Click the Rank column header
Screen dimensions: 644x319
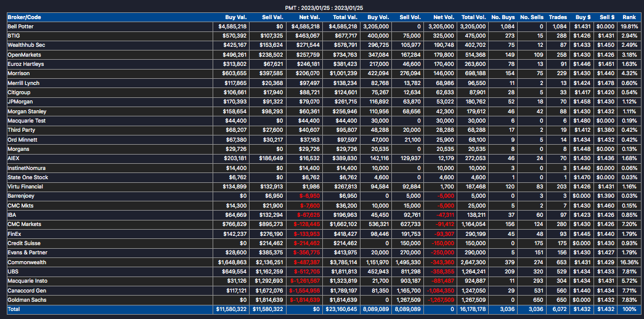[x=629, y=17]
